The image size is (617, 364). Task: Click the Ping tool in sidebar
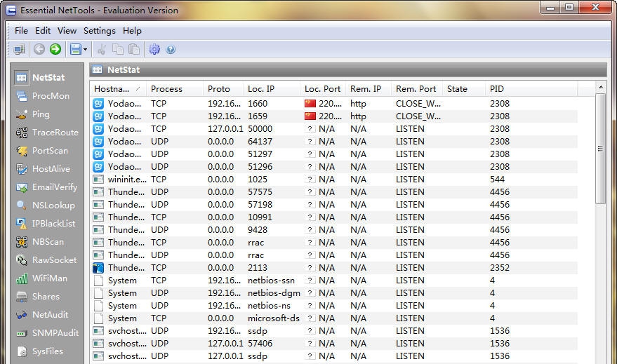pyautogui.click(x=41, y=114)
